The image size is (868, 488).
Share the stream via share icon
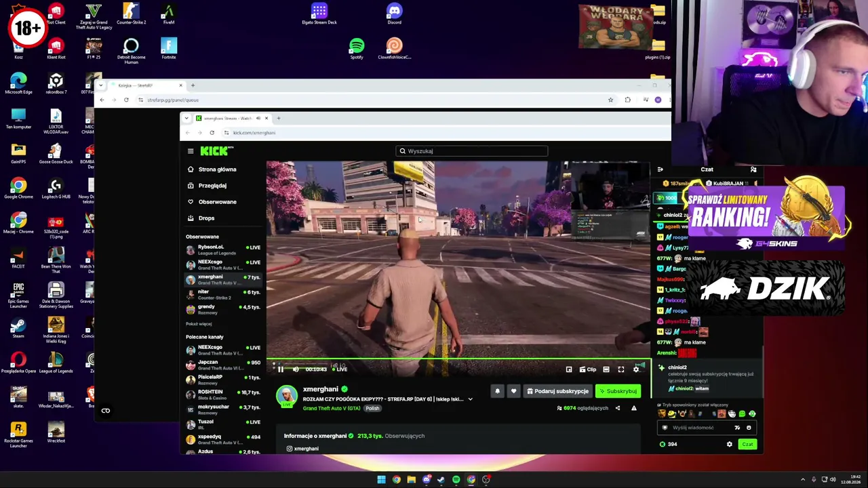[x=617, y=408]
